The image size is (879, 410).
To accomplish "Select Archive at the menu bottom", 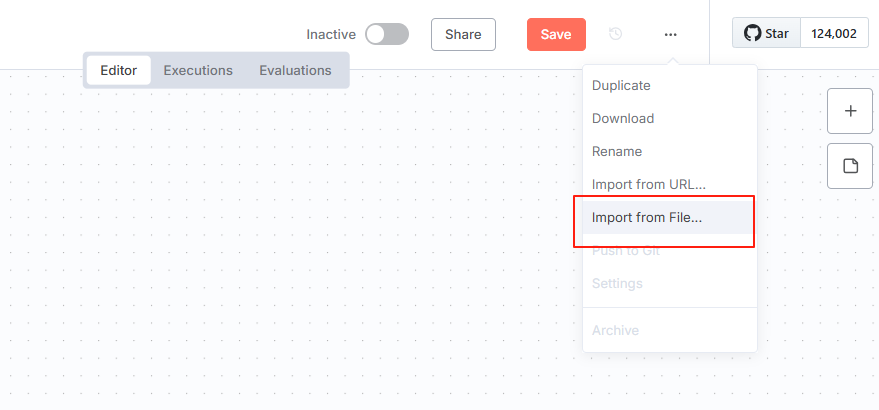I will pyautogui.click(x=615, y=330).
